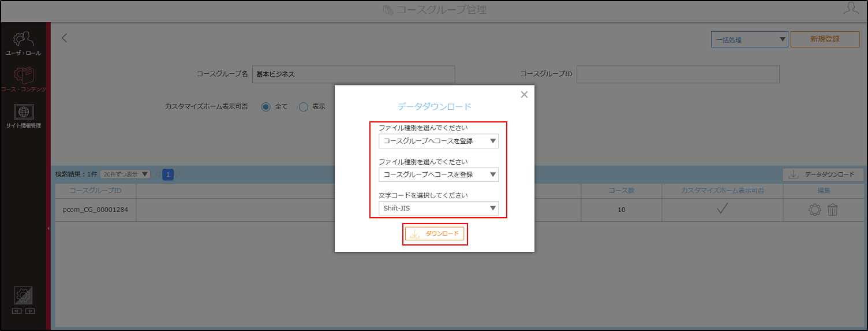The image size is (868, 331).
Task: Select the 全て radio button
Action: click(266, 106)
